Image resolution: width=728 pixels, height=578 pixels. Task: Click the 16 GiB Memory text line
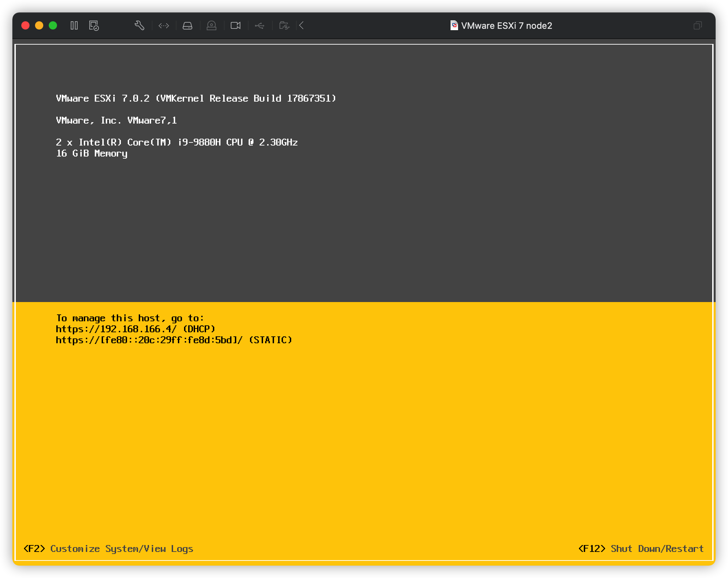pos(92,154)
